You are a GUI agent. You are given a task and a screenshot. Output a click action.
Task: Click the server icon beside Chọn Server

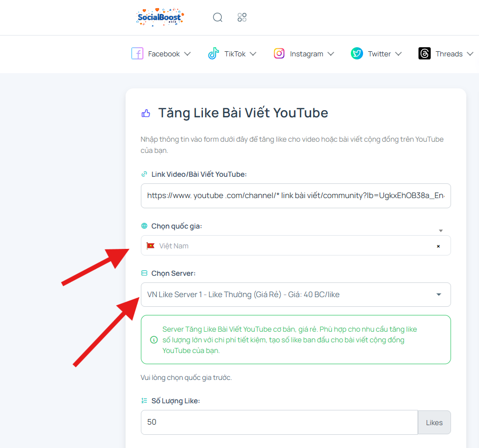[x=144, y=273]
